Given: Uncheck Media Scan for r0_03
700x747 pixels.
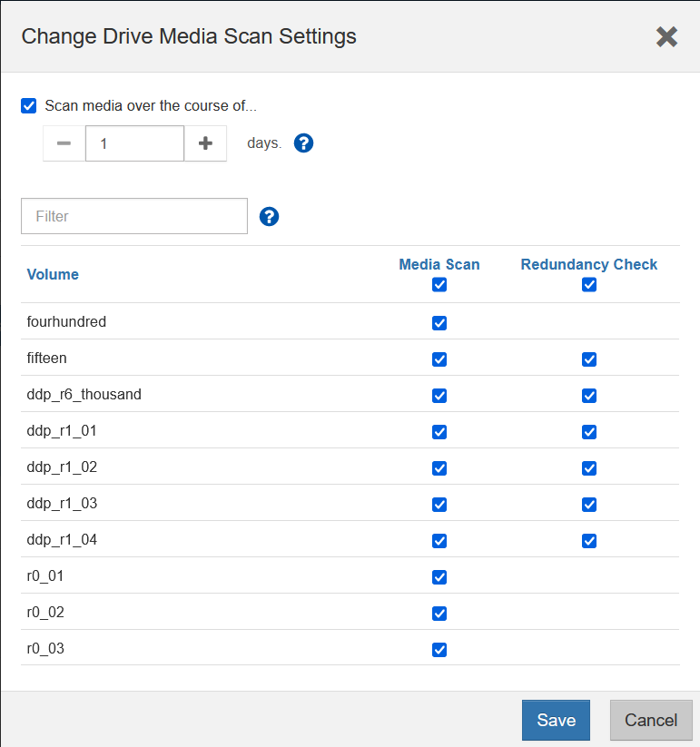Looking at the screenshot, I should point(439,650).
